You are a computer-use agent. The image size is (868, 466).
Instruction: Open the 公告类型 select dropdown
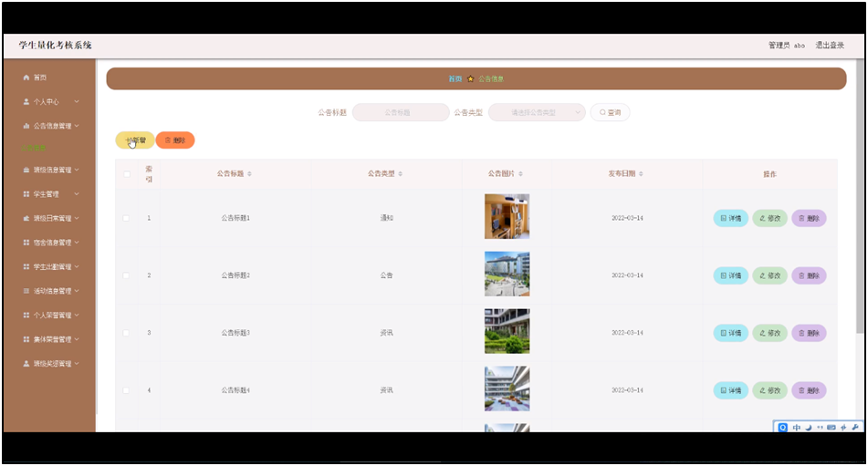coord(537,112)
